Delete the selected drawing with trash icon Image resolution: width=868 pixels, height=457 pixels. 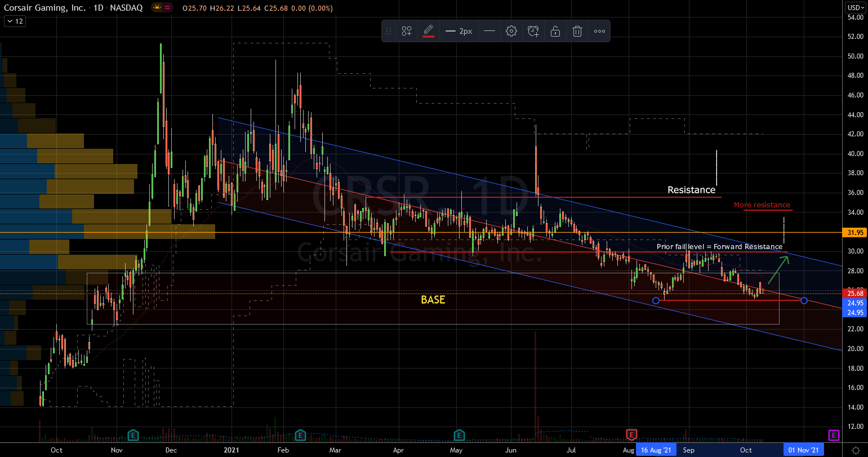click(x=577, y=31)
